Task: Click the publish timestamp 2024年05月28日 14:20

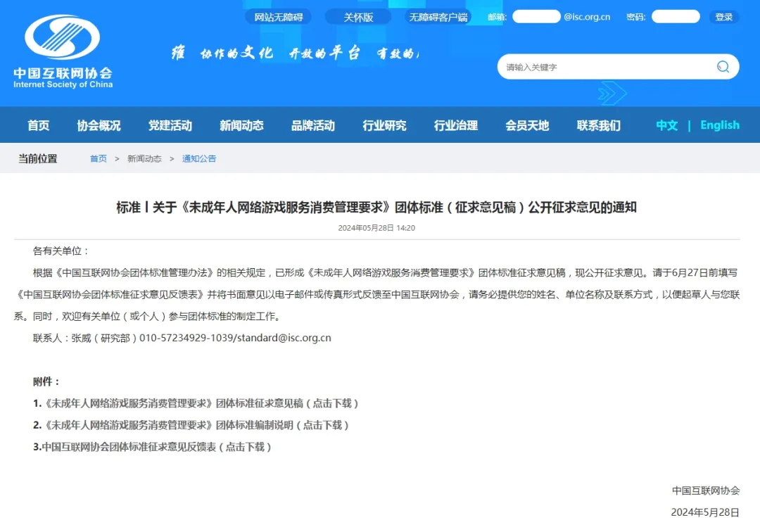Action: [x=376, y=228]
